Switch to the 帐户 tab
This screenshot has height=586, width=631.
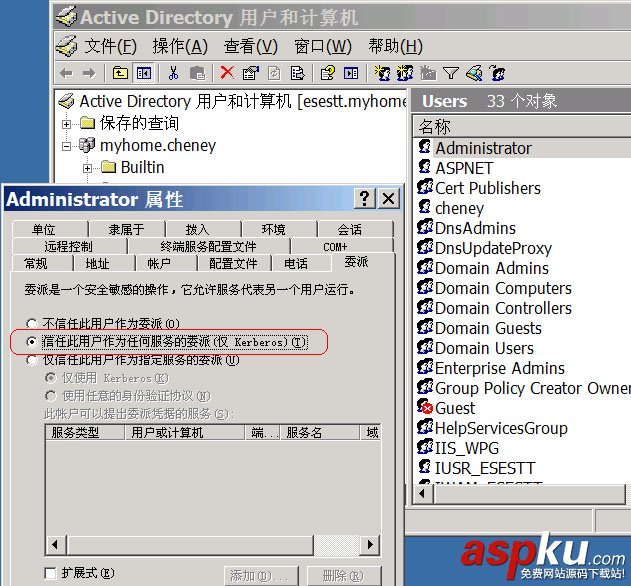coord(159,264)
